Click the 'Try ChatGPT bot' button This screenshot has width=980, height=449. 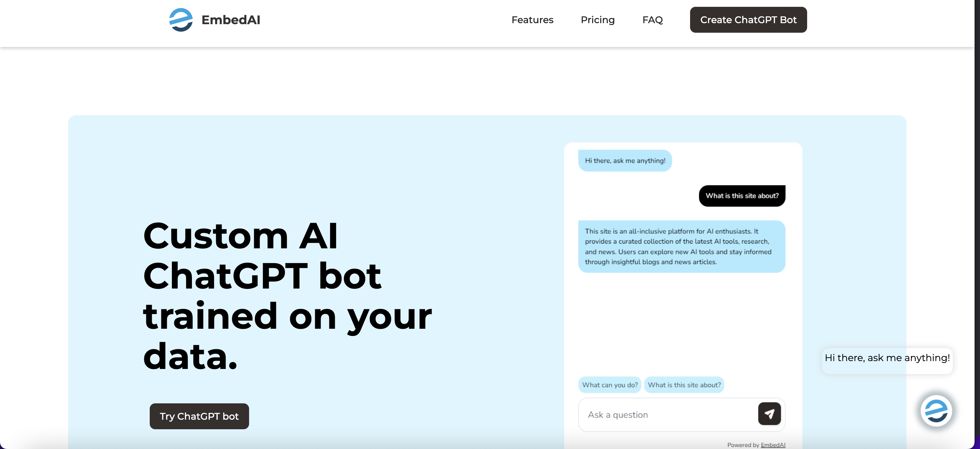[199, 416]
